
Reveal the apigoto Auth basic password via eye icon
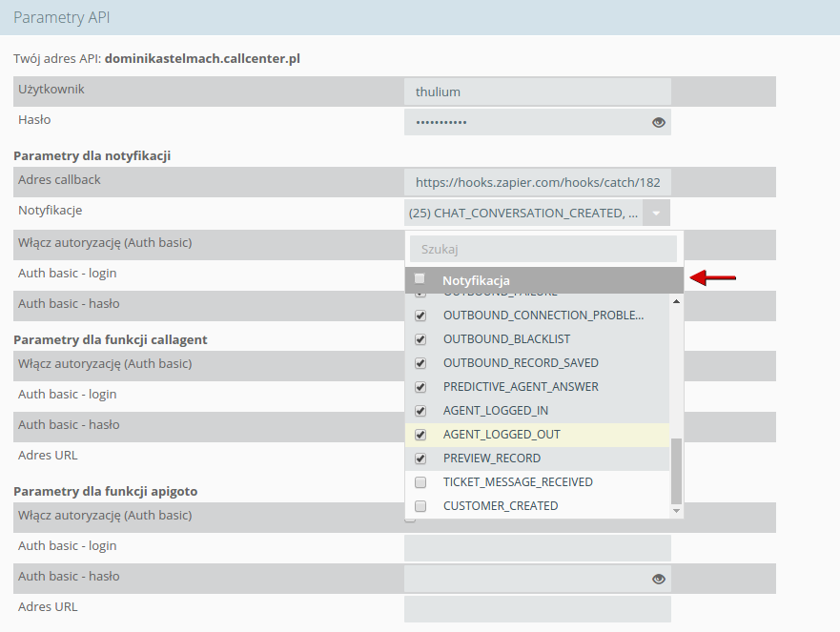pyautogui.click(x=659, y=579)
